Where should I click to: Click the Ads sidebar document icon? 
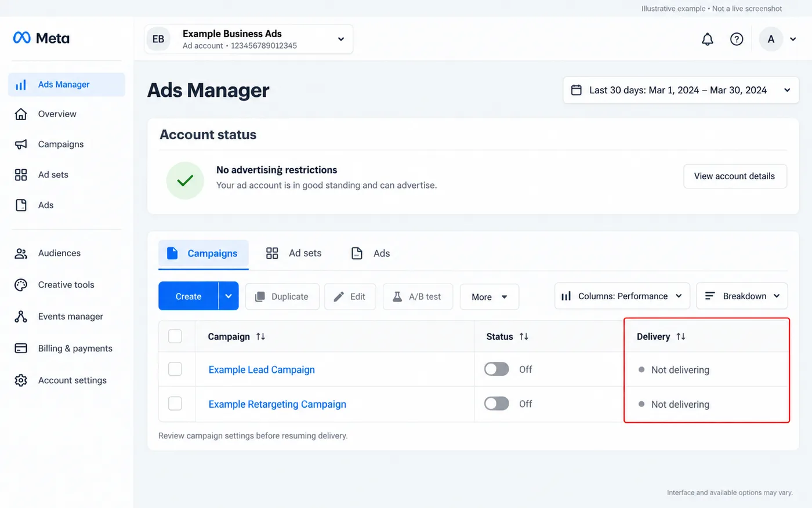[21, 205]
